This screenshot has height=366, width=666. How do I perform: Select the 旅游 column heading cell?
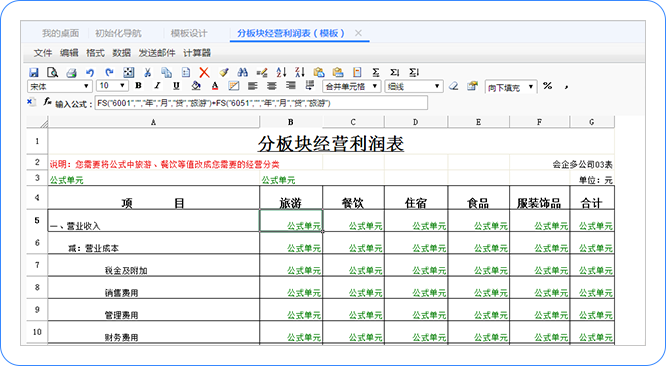291,197
